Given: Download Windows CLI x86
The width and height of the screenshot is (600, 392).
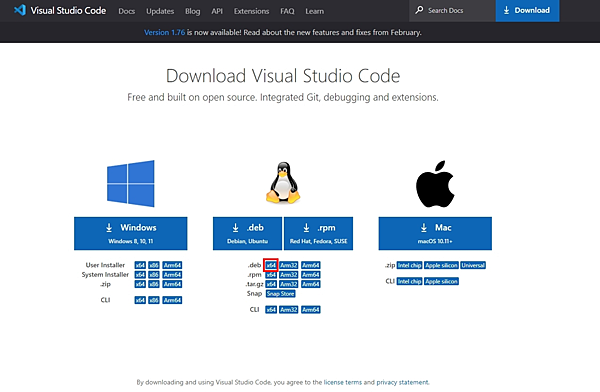Looking at the screenshot, I should click(154, 300).
